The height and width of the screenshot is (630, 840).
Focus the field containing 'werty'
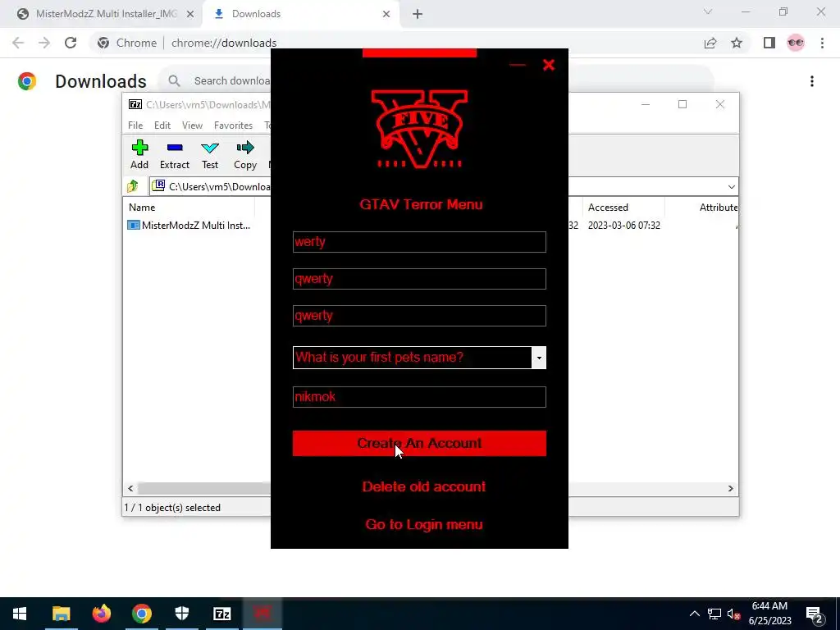coord(419,242)
